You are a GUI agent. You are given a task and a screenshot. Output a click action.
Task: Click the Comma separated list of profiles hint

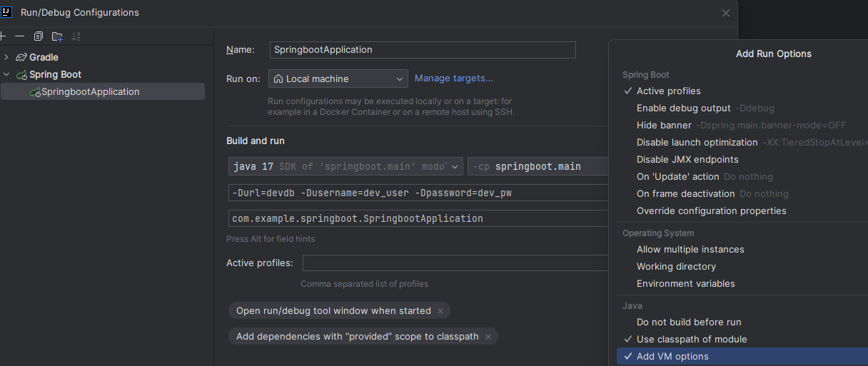tap(364, 284)
